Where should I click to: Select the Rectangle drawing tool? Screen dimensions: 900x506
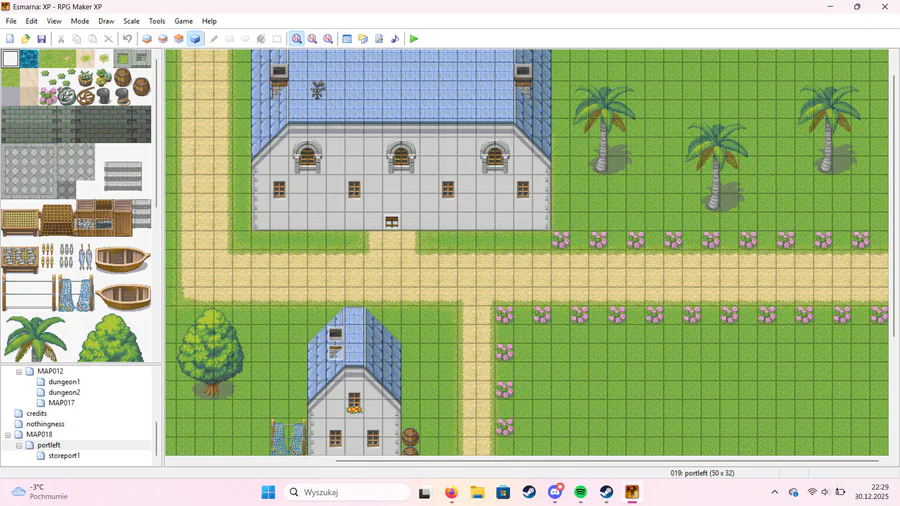click(x=230, y=39)
